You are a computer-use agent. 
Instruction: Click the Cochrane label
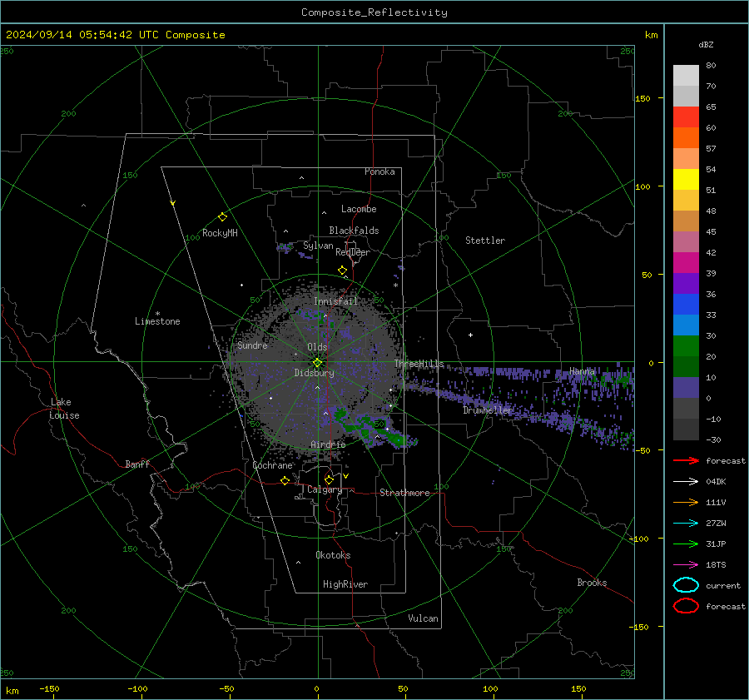pyautogui.click(x=272, y=465)
